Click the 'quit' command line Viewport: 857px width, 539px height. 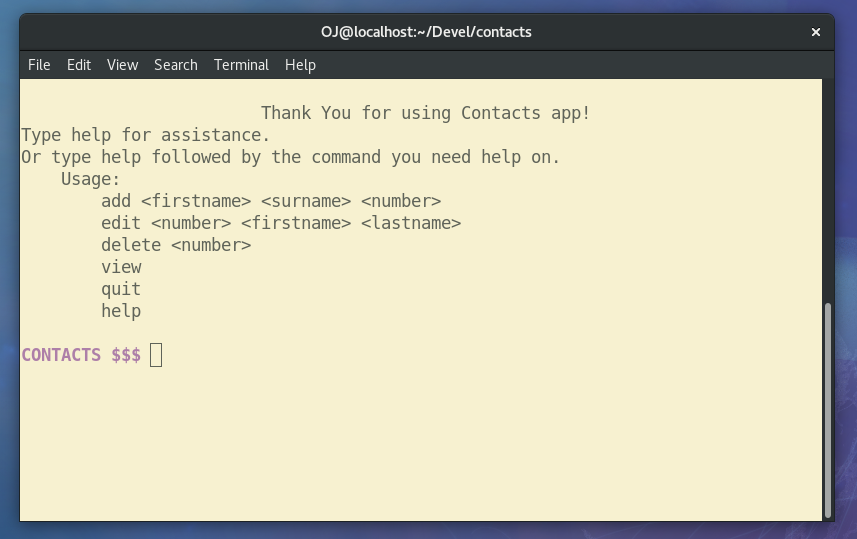(121, 289)
